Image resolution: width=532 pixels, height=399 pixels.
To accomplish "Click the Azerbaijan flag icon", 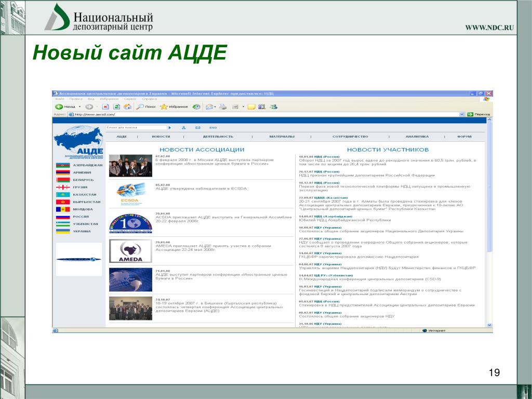I will click(x=63, y=165).
